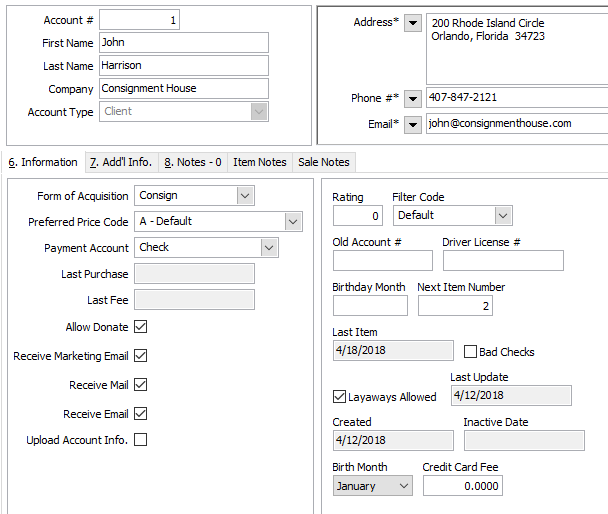Click the Last Update date field
The width and height of the screenshot is (608, 514).
tap(511, 395)
